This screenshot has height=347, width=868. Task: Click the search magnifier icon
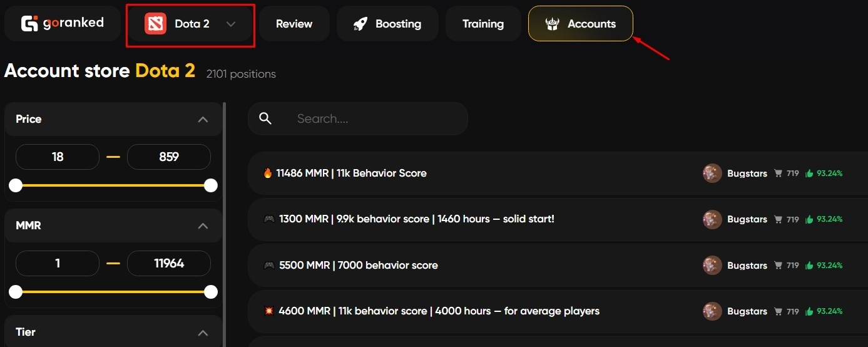point(265,118)
